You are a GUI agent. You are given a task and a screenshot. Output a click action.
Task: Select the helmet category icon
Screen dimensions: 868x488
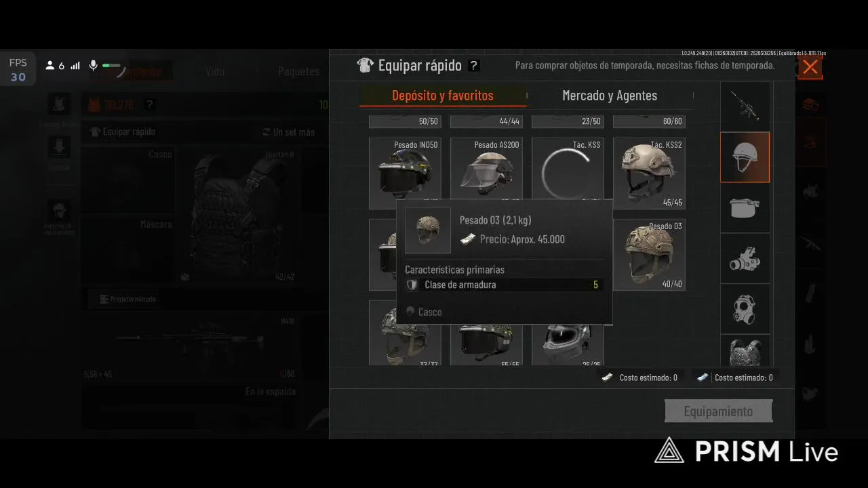[x=745, y=157]
